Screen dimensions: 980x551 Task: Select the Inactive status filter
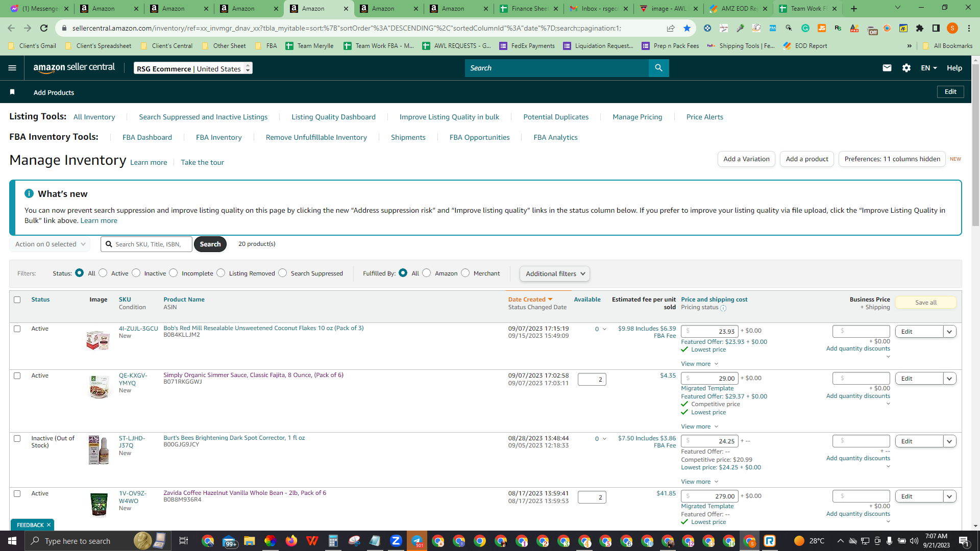(x=136, y=273)
